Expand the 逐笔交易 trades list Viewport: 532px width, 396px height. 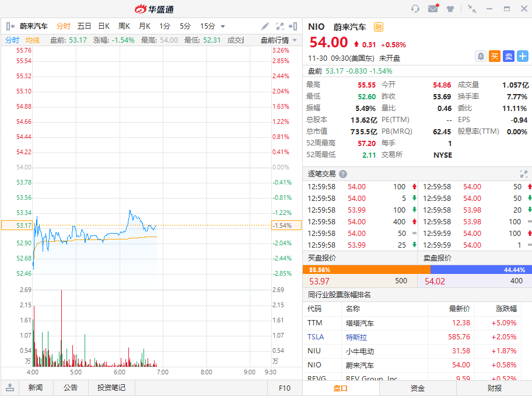(x=523, y=174)
